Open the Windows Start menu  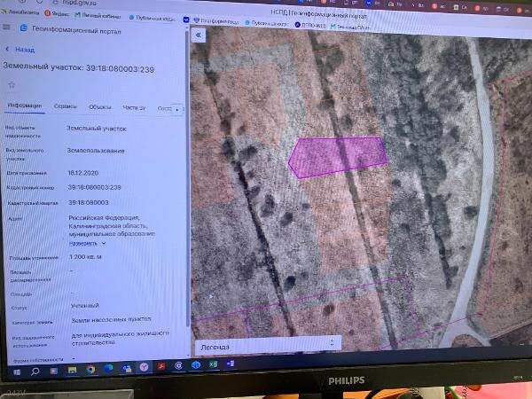tap(16, 372)
